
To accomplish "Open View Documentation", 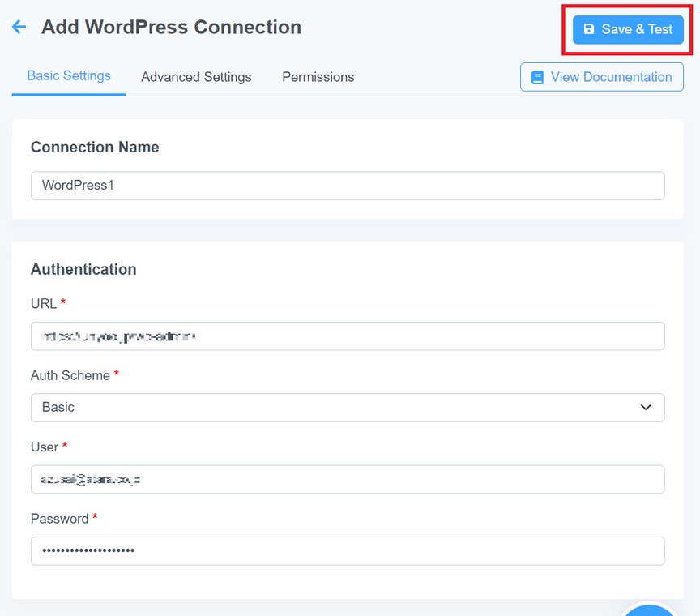I will [601, 77].
